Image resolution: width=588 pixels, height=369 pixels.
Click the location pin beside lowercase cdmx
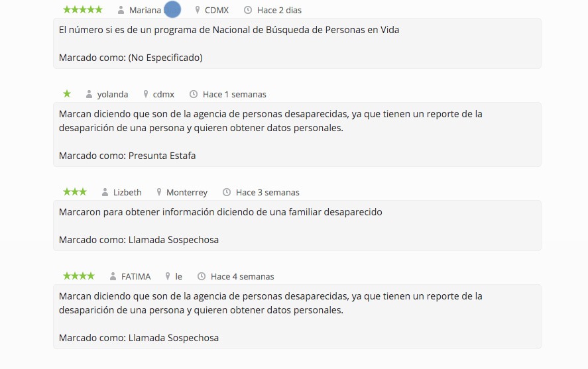146,94
